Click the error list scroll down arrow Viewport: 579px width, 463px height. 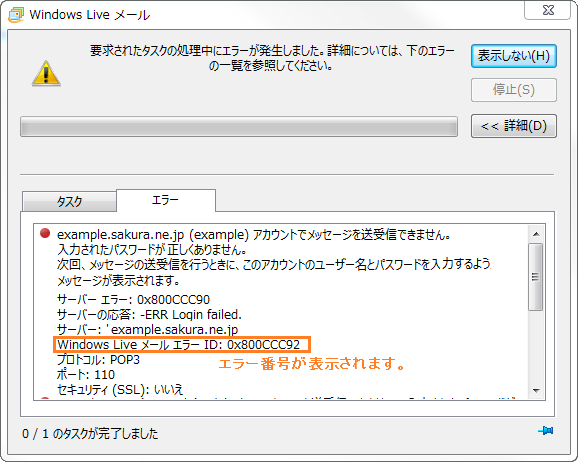click(x=536, y=390)
